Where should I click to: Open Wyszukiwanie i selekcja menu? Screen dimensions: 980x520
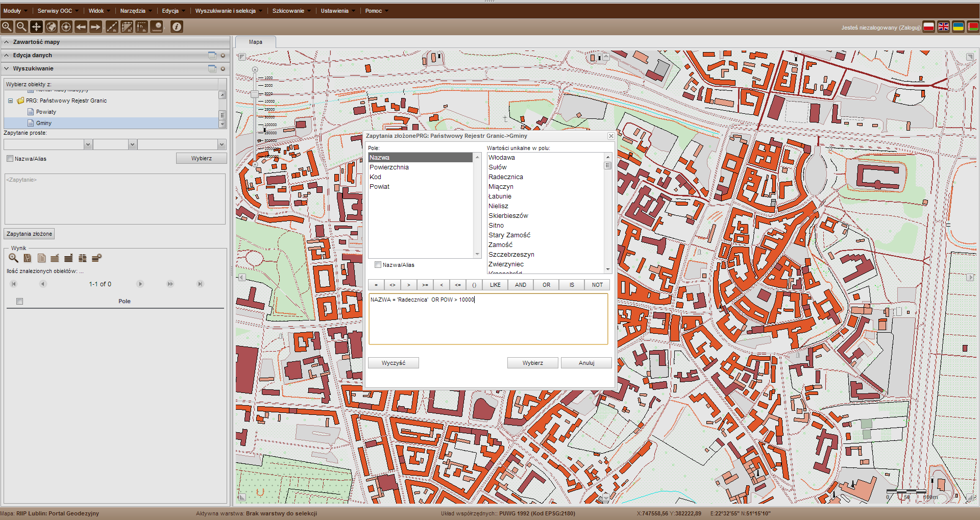[228, 11]
